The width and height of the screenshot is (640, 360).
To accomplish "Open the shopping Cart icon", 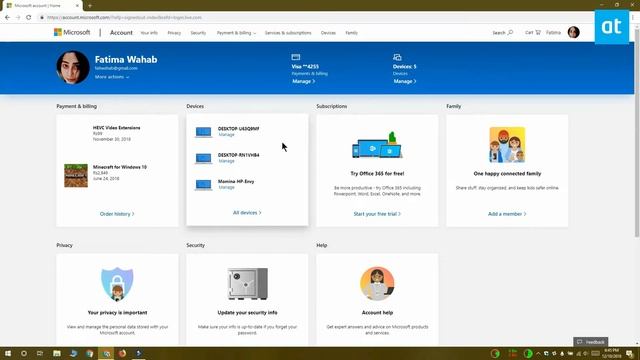I will click(x=538, y=32).
